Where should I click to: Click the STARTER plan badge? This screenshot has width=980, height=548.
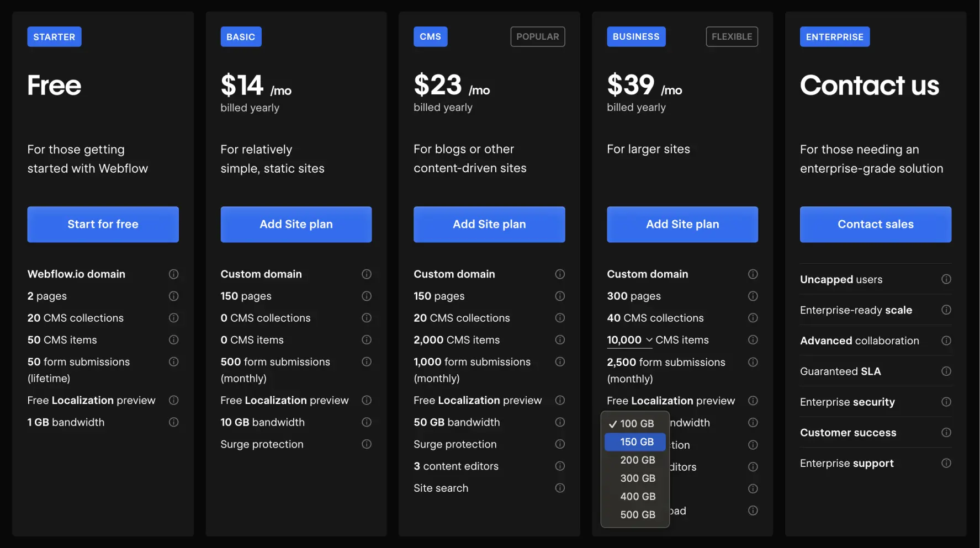(x=54, y=37)
